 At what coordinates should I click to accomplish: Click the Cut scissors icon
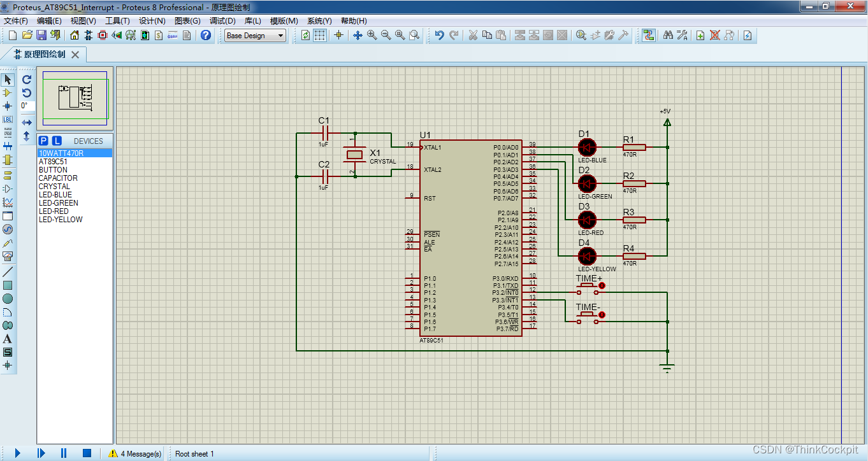473,35
